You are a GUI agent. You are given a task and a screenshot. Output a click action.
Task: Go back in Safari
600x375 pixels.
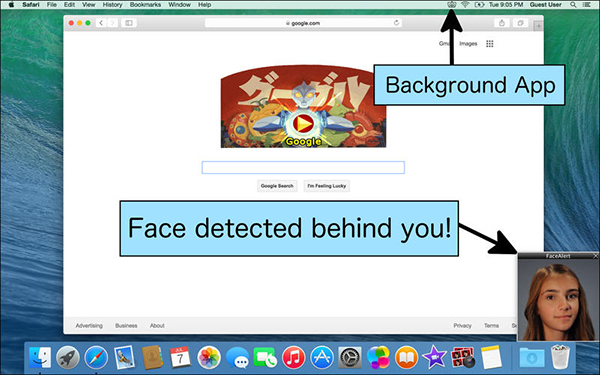click(101, 23)
